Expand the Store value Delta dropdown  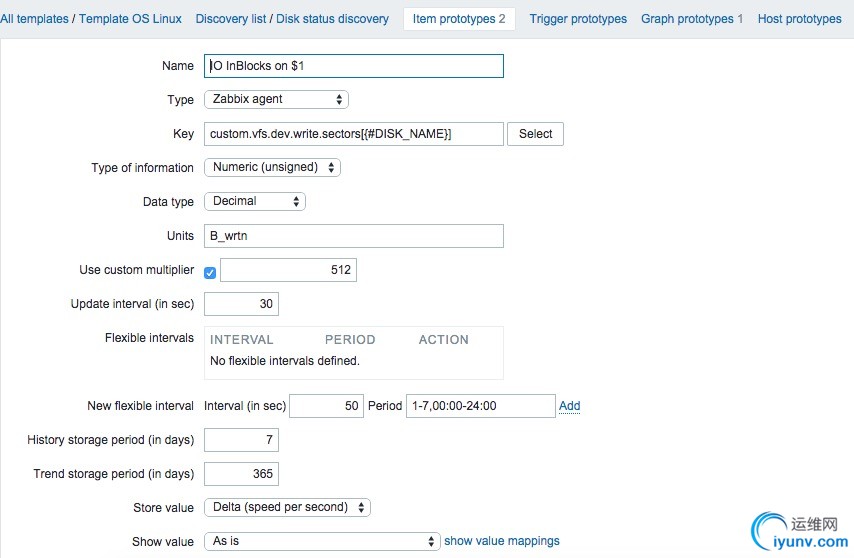(x=287, y=507)
